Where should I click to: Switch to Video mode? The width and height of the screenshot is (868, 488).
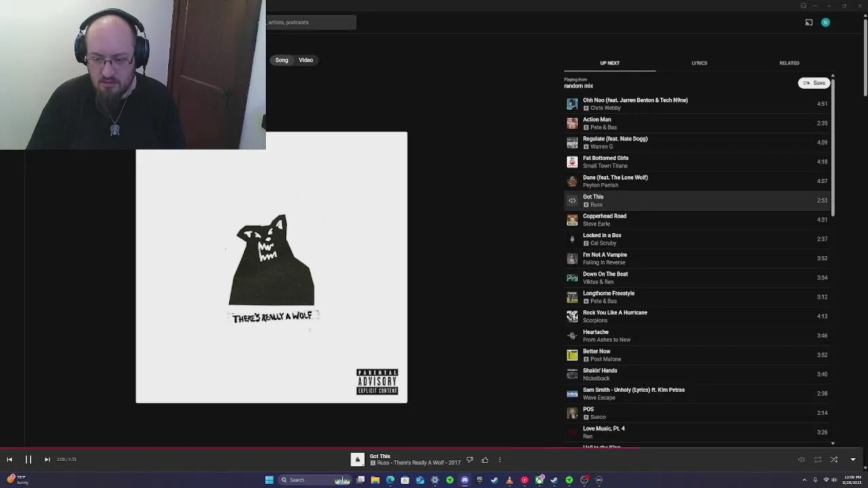pos(306,60)
